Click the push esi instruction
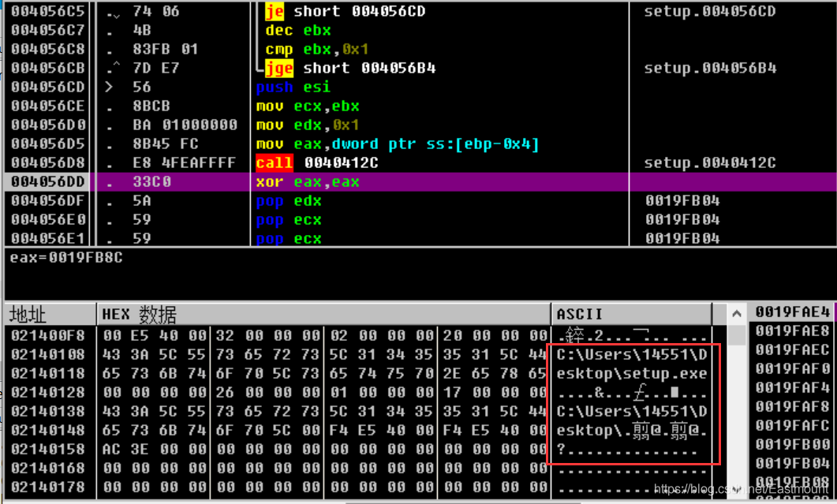Viewport: 837px width, 504px height. pos(293,87)
